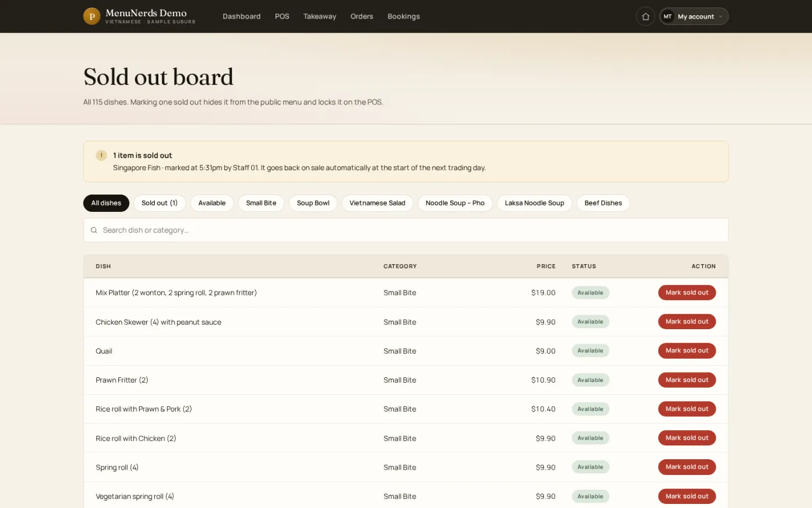The image size is (812, 508).
Task: Filter by Vietnamese Salad
Action: pos(378,203)
